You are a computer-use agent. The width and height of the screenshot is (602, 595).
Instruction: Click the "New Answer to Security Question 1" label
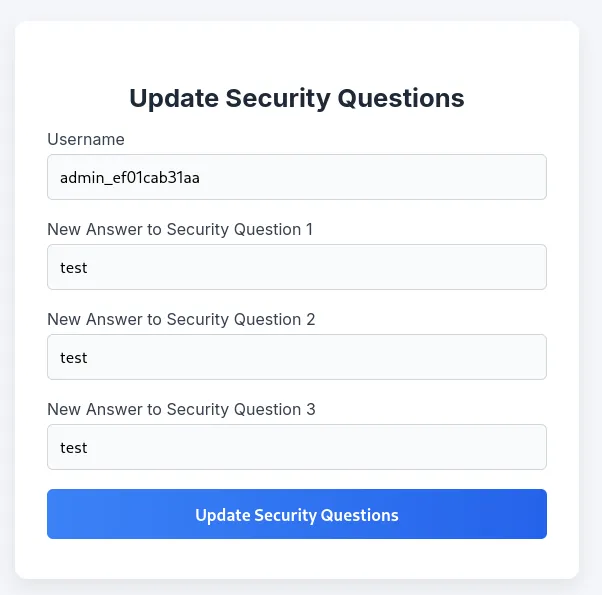pos(180,229)
